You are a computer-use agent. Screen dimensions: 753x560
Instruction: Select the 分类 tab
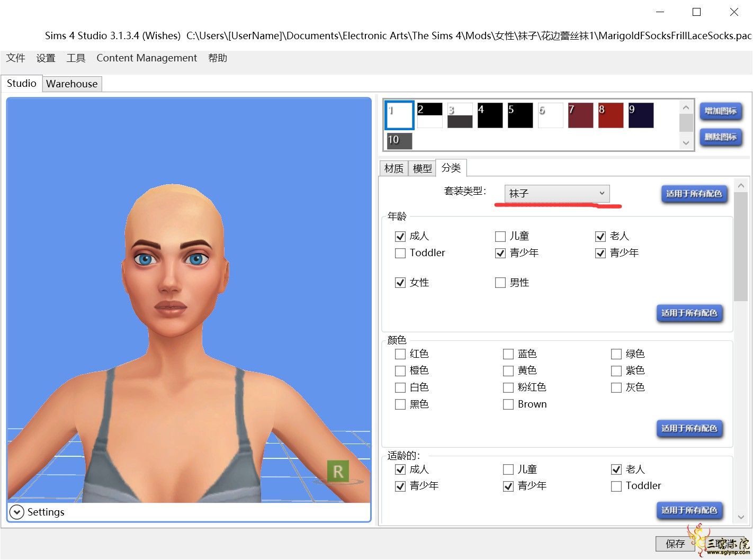(451, 168)
